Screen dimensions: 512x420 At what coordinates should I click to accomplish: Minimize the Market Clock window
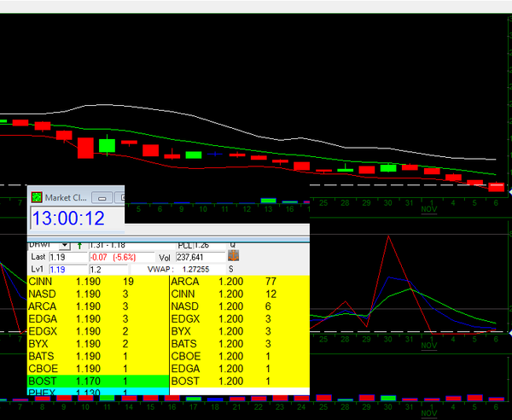click(102, 197)
